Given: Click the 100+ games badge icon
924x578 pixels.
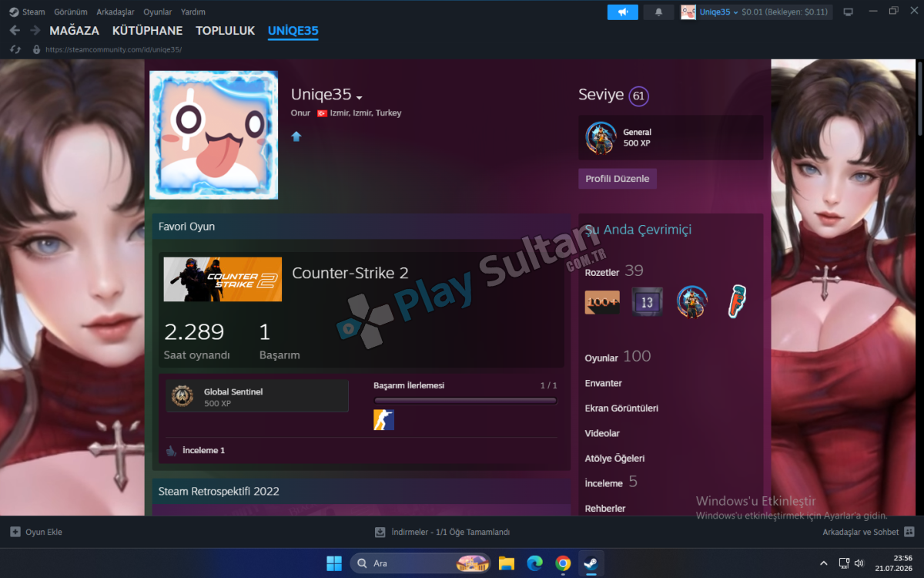Looking at the screenshot, I should (602, 302).
